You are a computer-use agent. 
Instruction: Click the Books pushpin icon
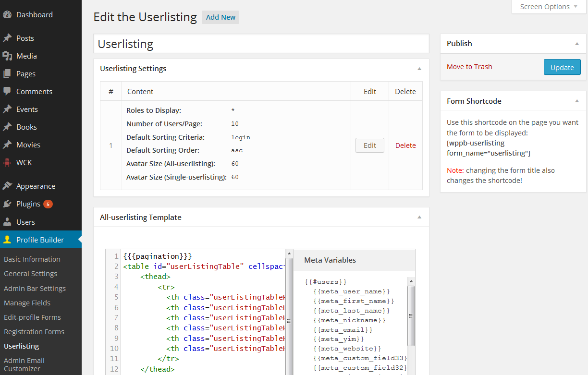point(7,127)
